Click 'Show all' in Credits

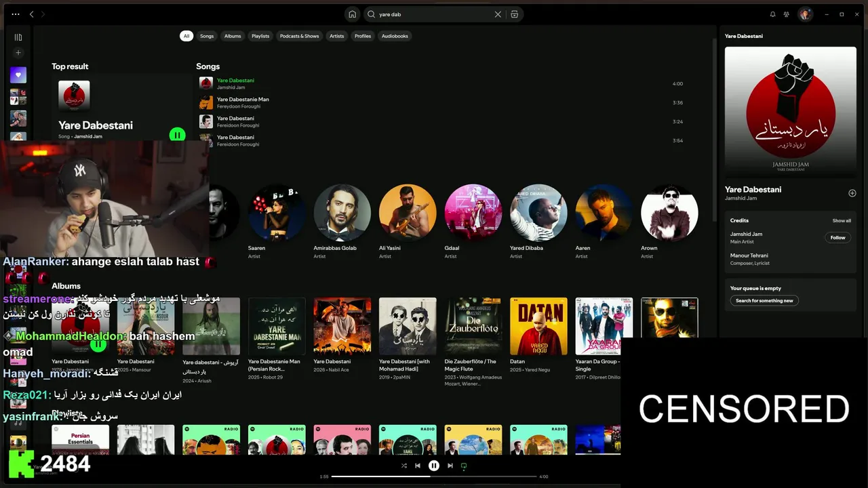point(842,221)
